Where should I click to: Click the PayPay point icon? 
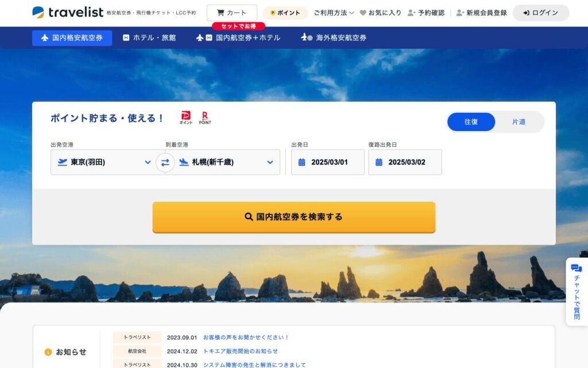(x=185, y=117)
